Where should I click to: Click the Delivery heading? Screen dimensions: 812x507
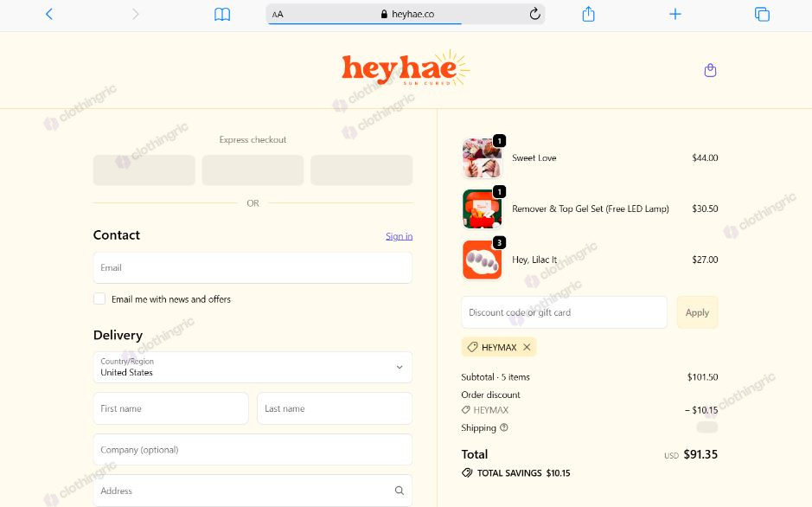point(118,335)
